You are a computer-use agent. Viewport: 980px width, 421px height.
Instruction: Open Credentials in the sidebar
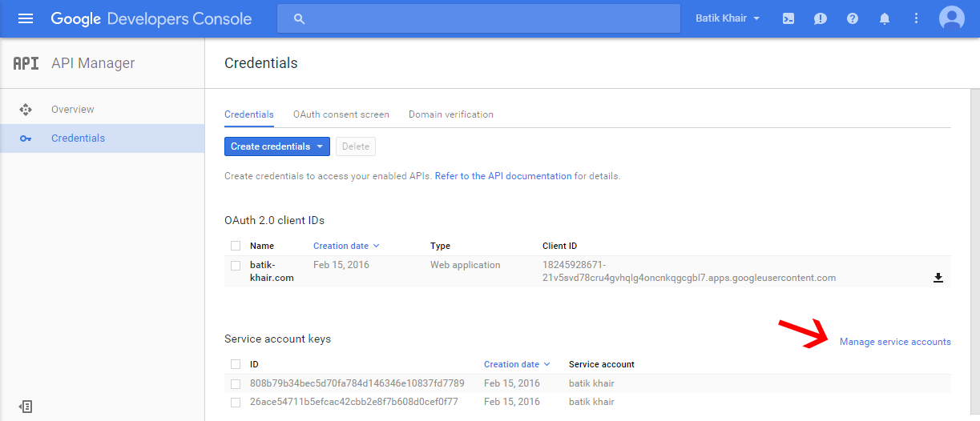click(x=103, y=138)
